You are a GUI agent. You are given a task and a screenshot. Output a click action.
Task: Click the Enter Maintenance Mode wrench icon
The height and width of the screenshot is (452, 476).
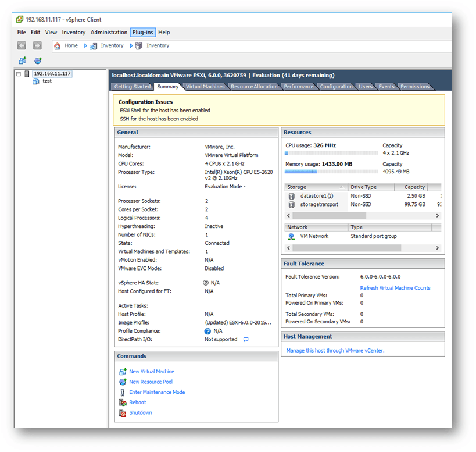122,393
